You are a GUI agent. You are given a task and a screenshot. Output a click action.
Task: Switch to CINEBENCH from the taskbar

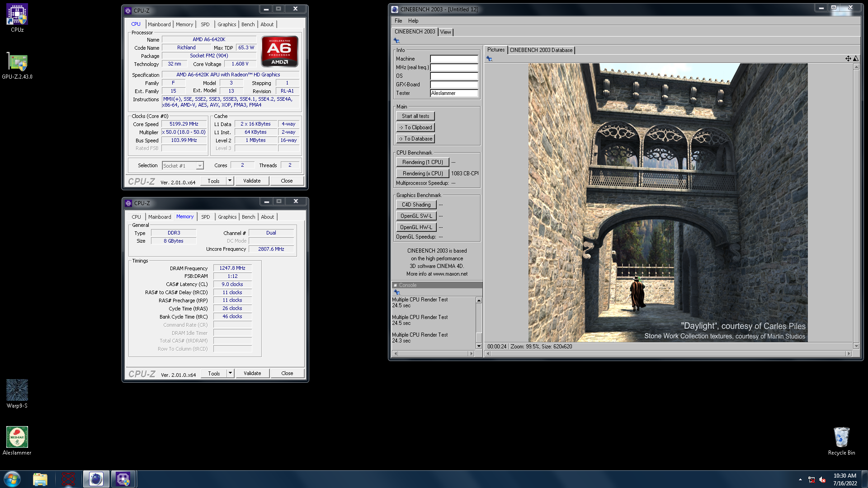[x=96, y=479]
